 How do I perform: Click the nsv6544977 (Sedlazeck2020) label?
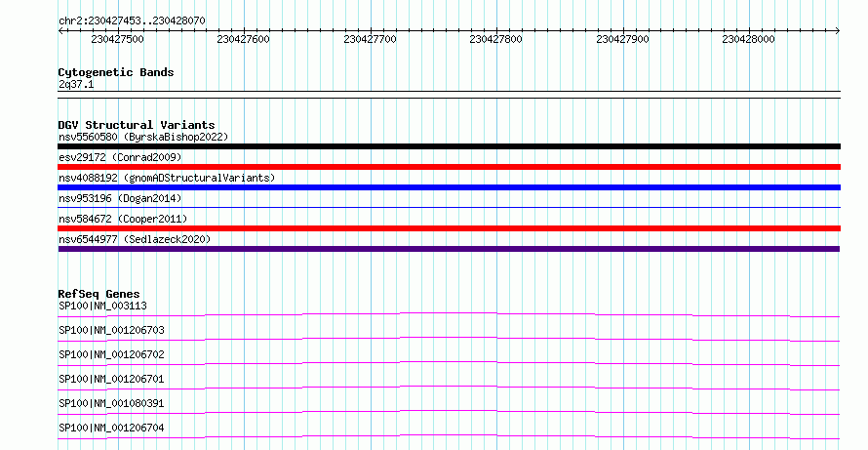coord(135,239)
